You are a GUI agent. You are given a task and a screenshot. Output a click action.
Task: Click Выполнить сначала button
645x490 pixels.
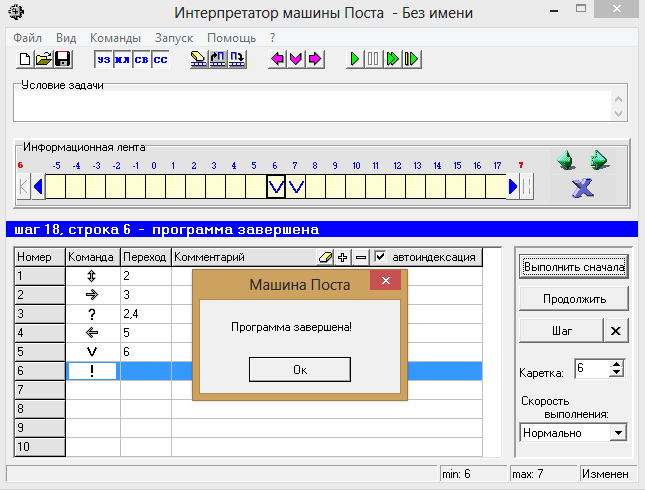click(x=574, y=267)
